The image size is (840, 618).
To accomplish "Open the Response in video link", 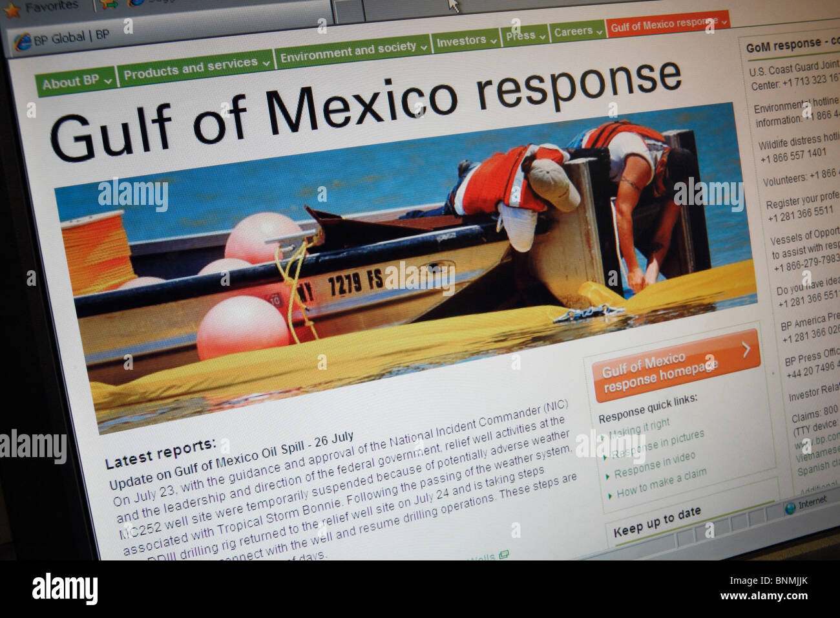I will point(654,465).
